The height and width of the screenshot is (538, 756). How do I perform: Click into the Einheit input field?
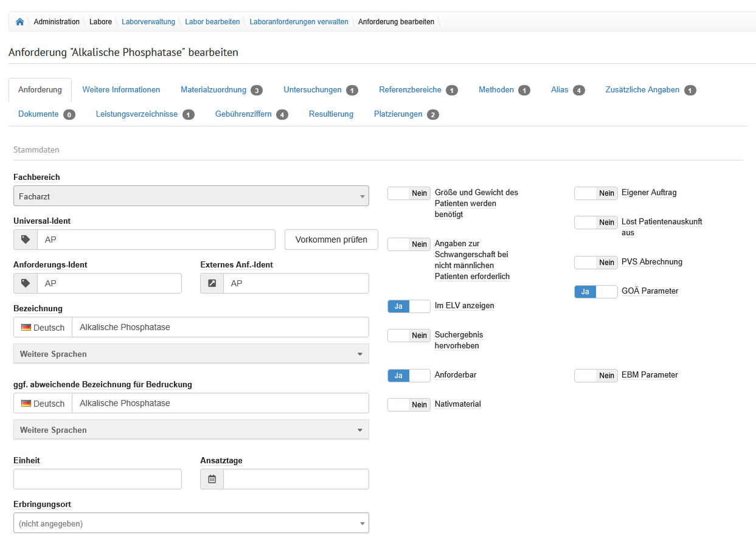tap(97, 479)
